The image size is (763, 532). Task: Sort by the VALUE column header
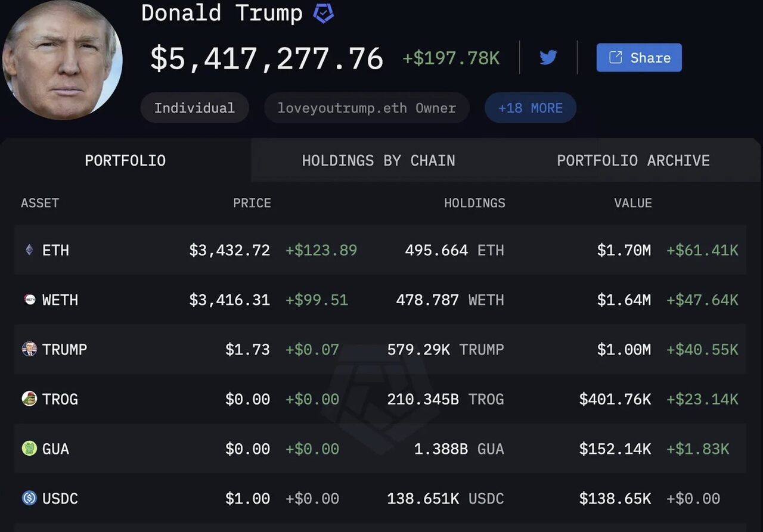coord(632,203)
